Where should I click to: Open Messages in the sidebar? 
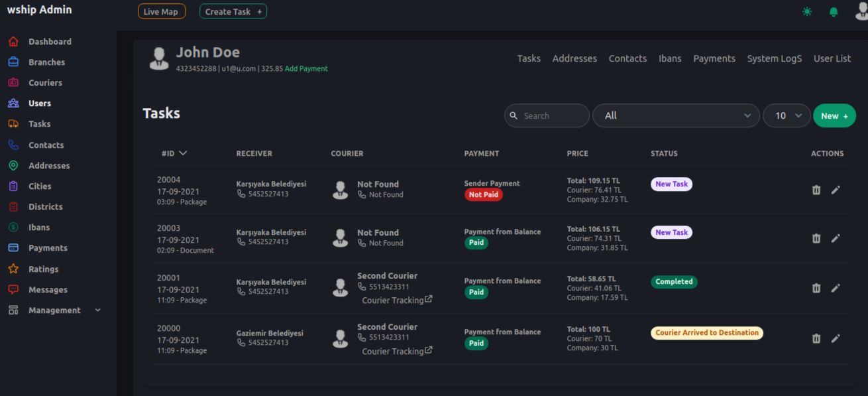point(47,290)
